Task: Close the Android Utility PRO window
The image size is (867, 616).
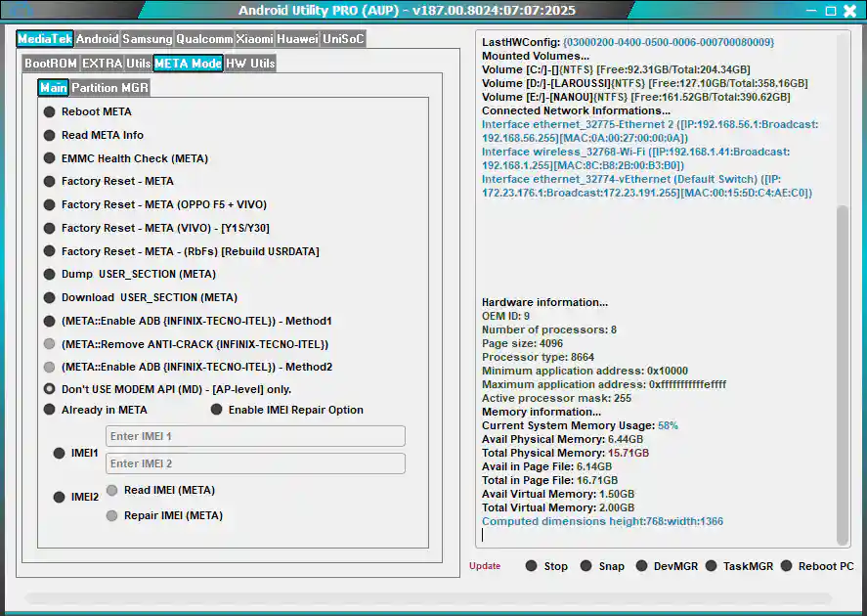Action: tap(850, 11)
